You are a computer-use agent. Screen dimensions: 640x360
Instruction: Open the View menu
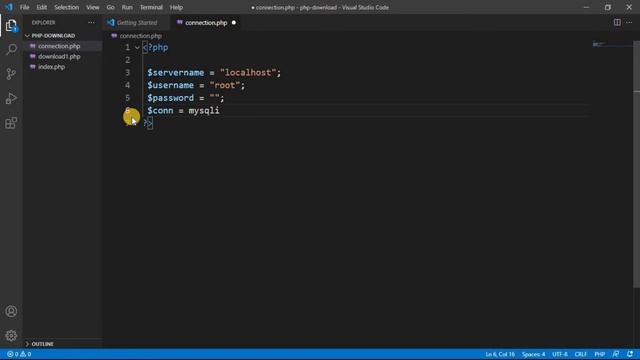93,7
